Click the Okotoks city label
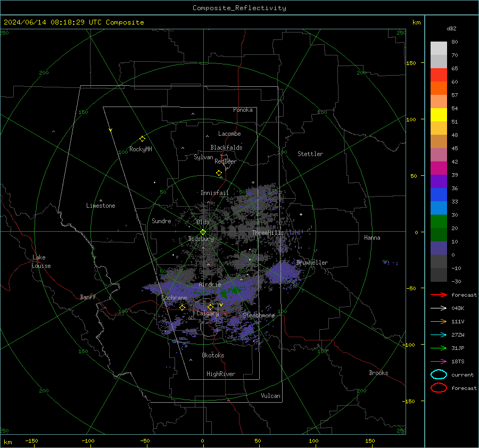The image size is (479, 448). click(213, 355)
